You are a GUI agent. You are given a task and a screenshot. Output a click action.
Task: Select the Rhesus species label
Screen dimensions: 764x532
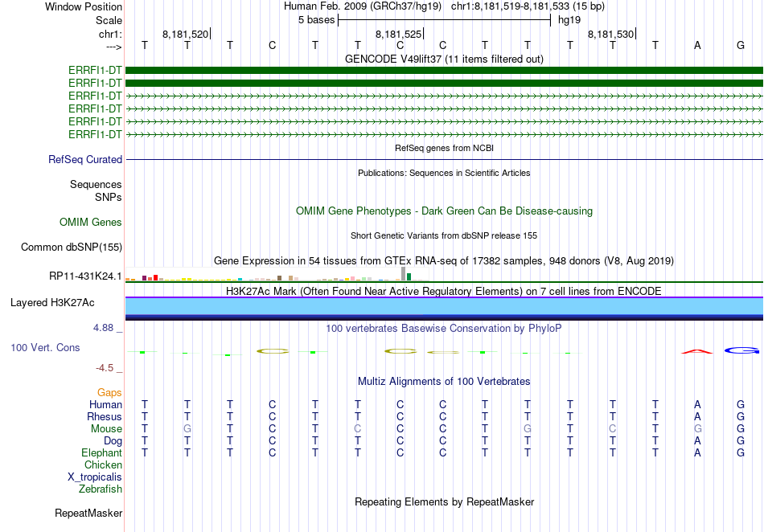click(105, 416)
